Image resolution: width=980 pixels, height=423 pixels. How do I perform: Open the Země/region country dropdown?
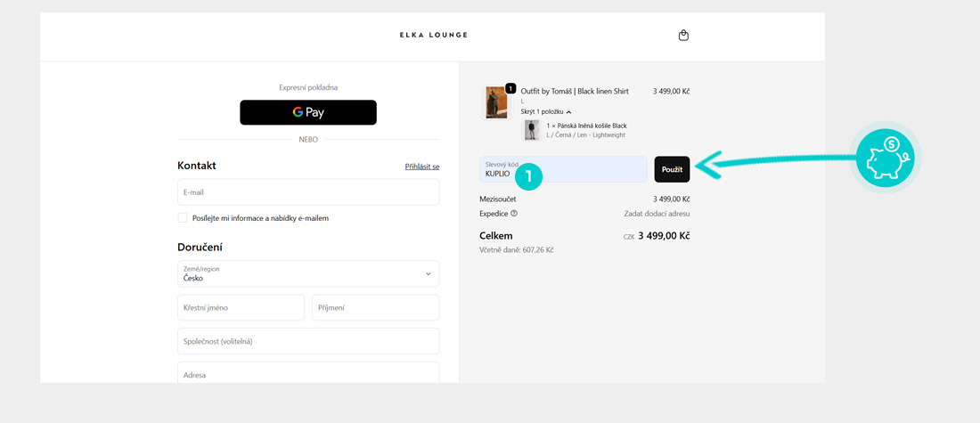click(308, 273)
